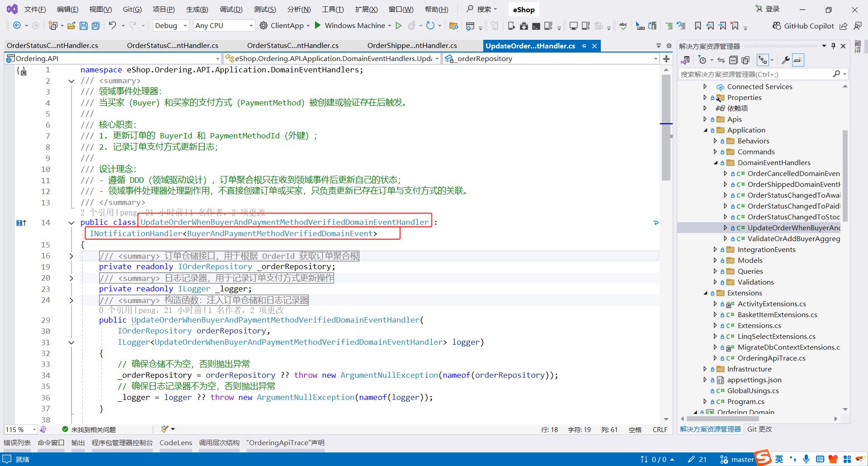Click the pending changes pencil count 21
This screenshot has width=868, height=466.
click(x=697, y=459)
